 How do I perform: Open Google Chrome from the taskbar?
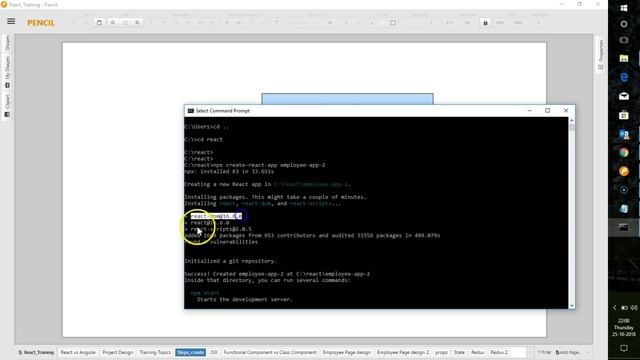point(624,153)
